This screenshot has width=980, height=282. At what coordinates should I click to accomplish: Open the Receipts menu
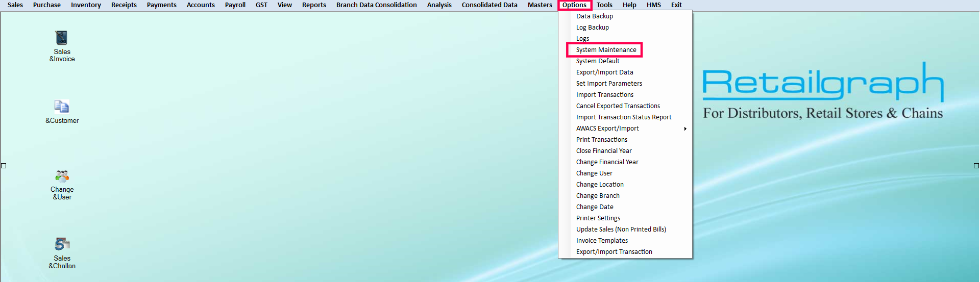click(124, 5)
